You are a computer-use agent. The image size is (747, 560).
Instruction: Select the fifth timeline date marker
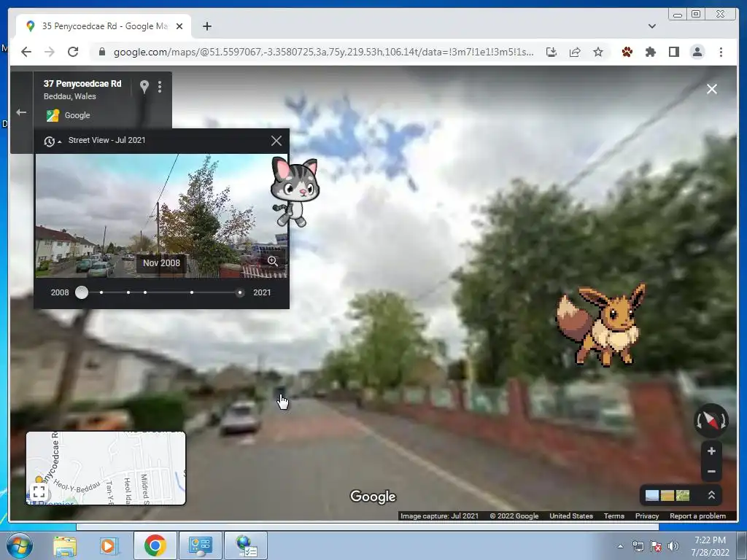click(192, 292)
